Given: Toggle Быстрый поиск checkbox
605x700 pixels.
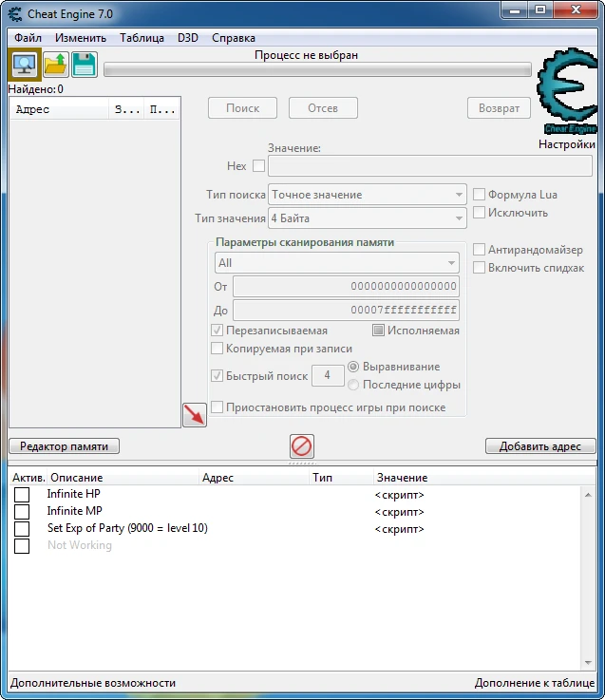Looking at the screenshot, I should pyautogui.click(x=217, y=376).
